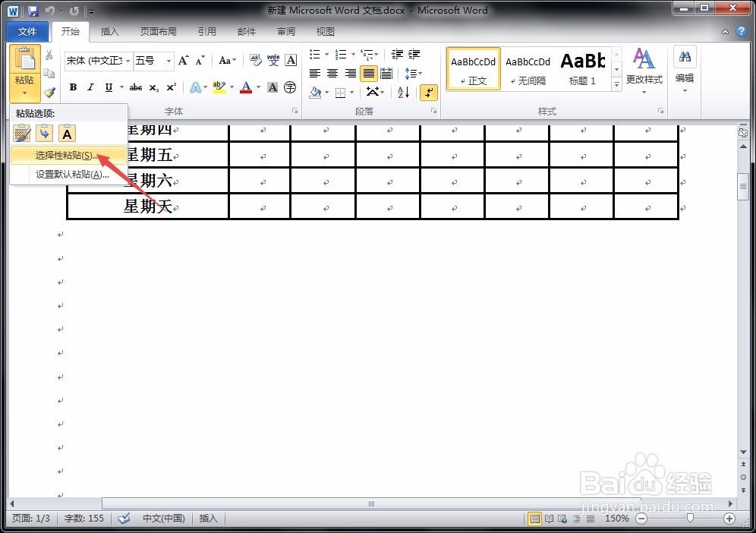Open the Bullets dropdown arrow
The image size is (756, 533).
pos(326,54)
